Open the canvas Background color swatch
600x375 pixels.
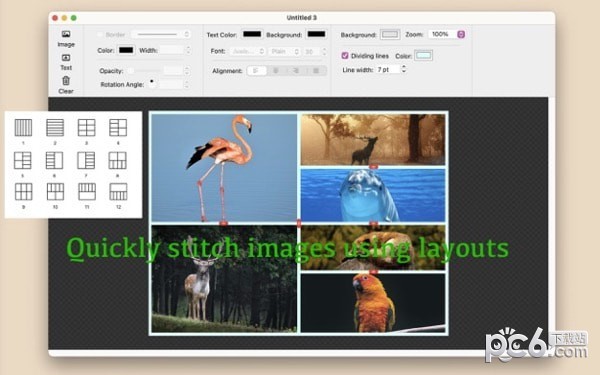point(390,34)
